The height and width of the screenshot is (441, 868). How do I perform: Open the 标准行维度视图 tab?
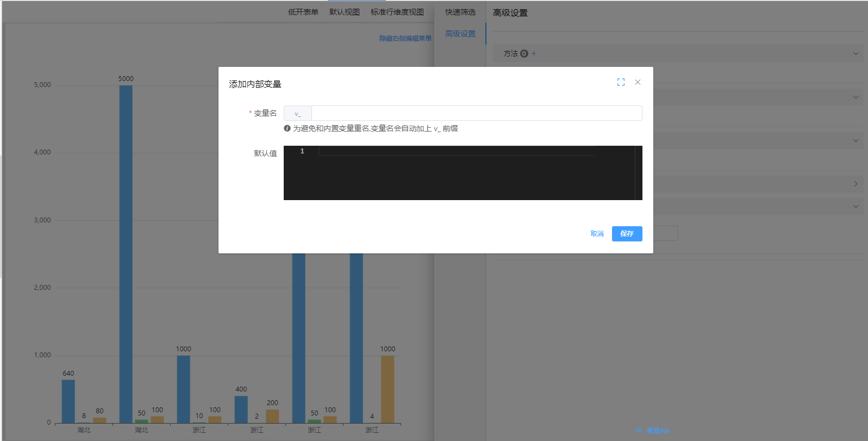click(x=397, y=12)
